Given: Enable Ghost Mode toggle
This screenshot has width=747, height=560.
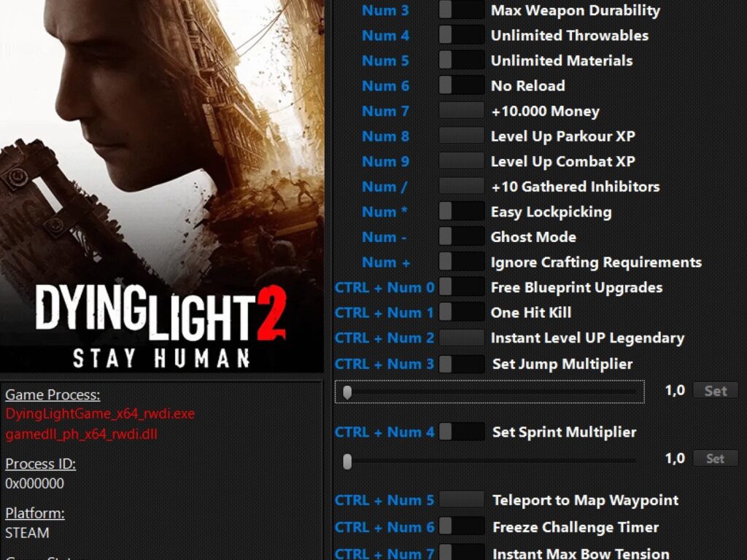Looking at the screenshot, I should click(461, 237).
